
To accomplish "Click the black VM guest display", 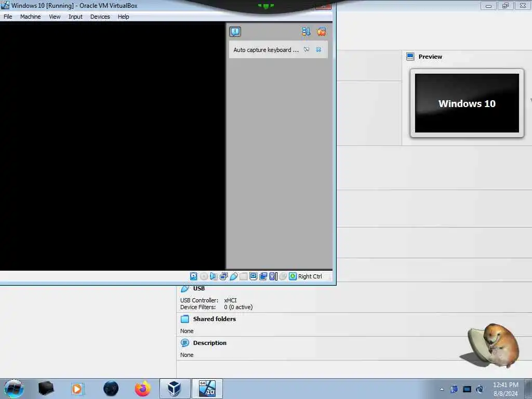I will [x=113, y=147].
